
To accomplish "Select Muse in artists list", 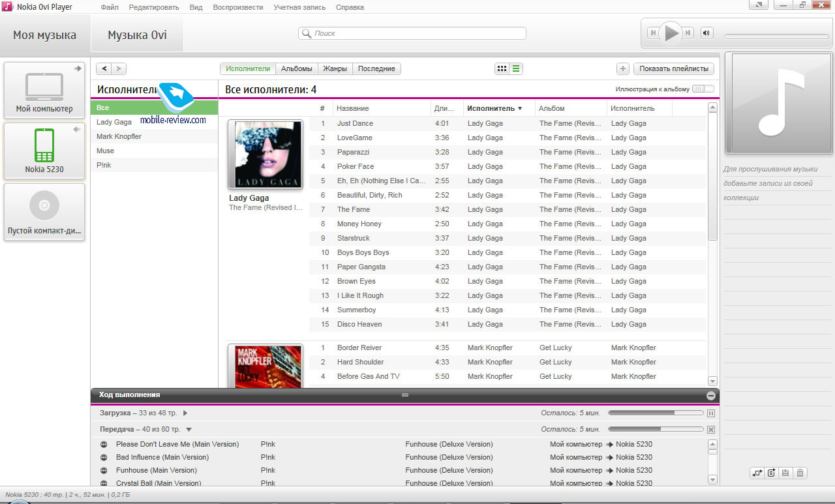I will coord(154,151).
